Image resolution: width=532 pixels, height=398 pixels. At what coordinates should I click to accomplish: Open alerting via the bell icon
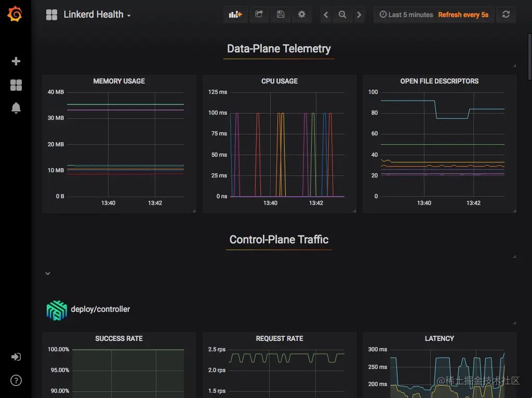click(x=16, y=108)
